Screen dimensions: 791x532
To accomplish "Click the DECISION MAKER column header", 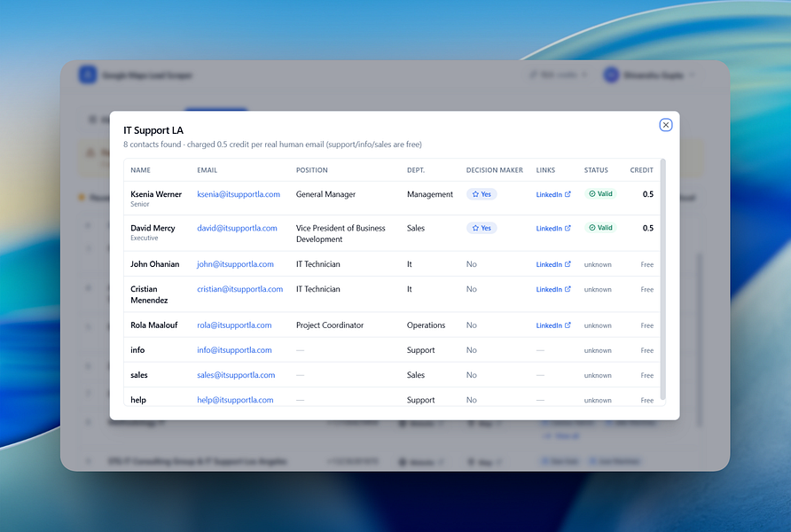I will pos(495,170).
